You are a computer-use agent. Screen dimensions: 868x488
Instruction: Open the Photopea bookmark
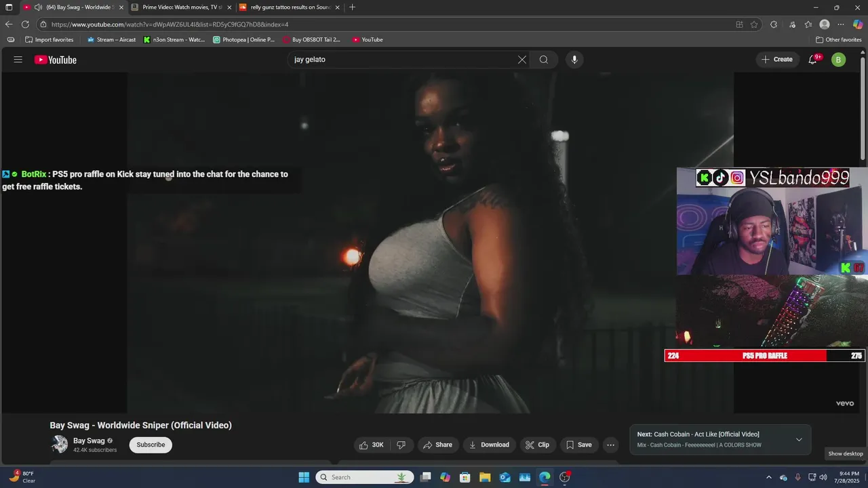pyautogui.click(x=244, y=40)
